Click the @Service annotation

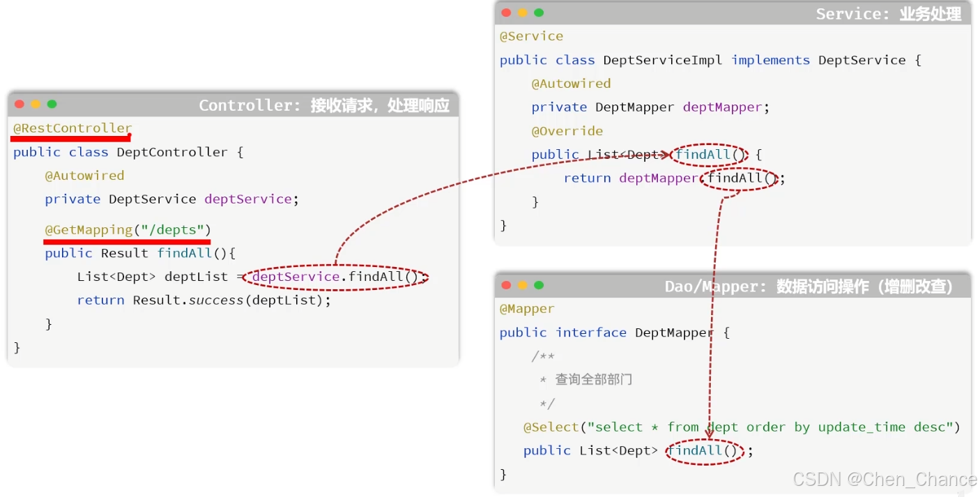531,36
